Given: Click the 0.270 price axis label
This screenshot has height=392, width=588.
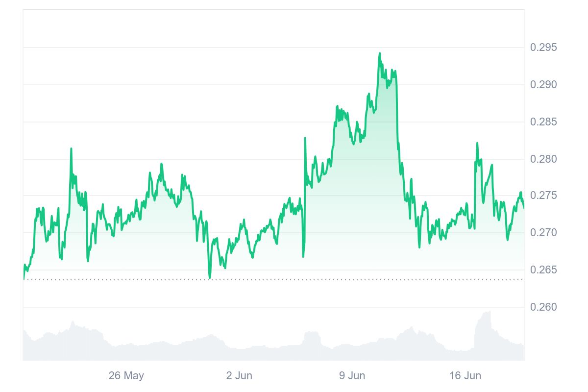Looking at the screenshot, I should click(544, 232).
